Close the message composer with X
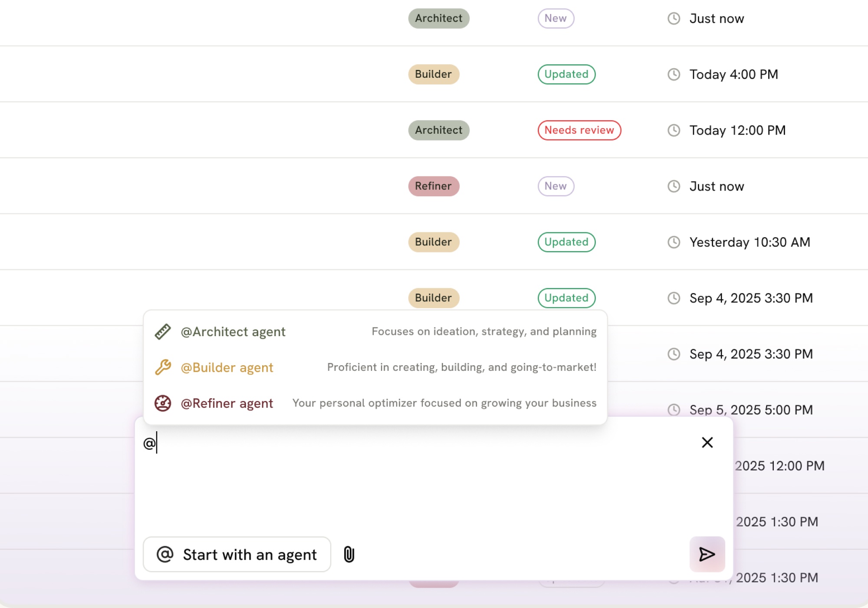Screen dimensions: 868x608 [707, 443]
